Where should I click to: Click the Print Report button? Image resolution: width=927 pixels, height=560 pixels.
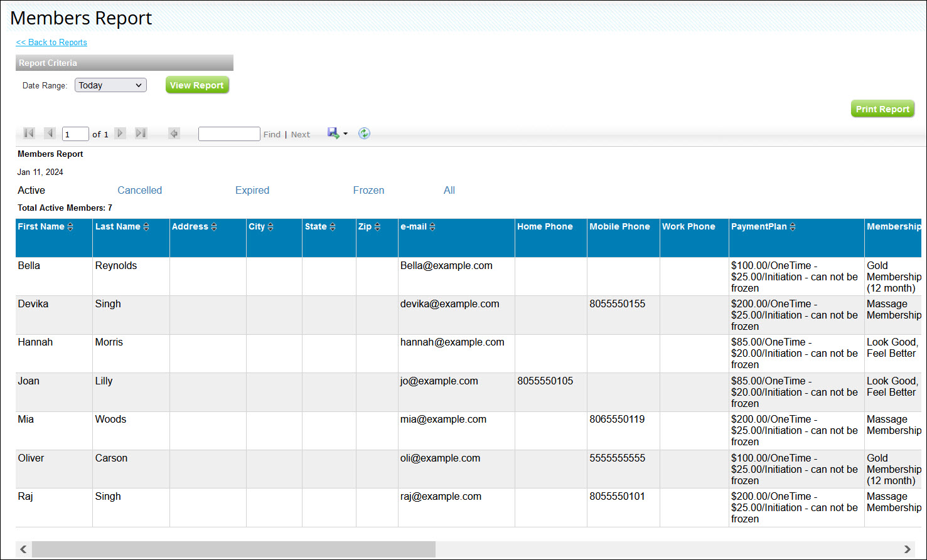[882, 109]
